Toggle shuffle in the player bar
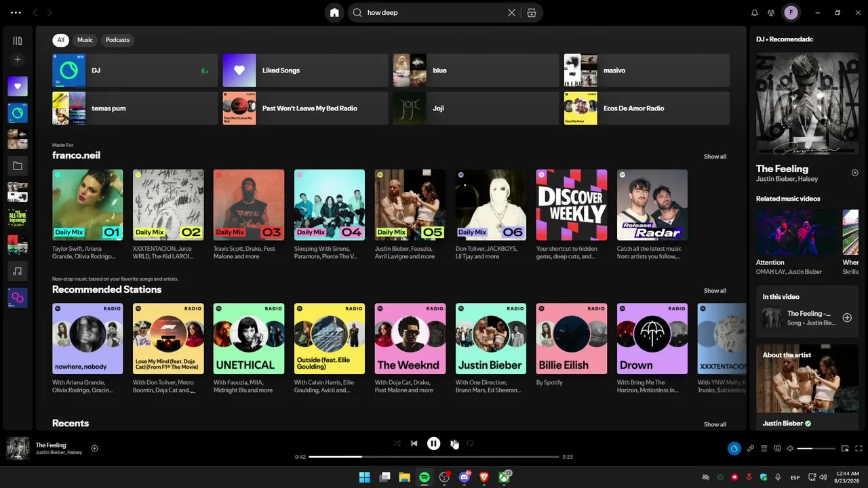The width and height of the screenshot is (868, 488). pyautogui.click(x=397, y=443)
